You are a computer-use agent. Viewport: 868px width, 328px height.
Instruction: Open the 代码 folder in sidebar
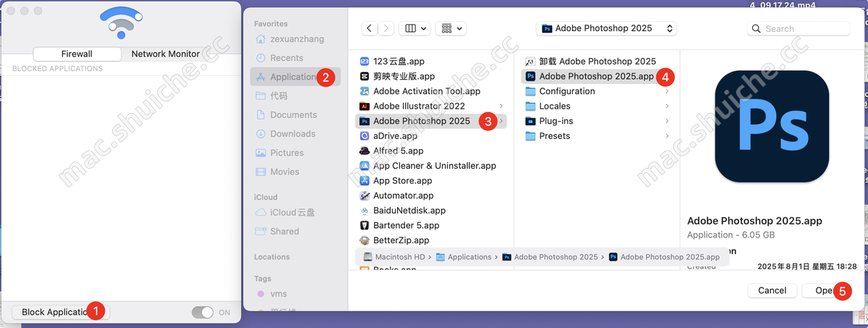point(295,96)
